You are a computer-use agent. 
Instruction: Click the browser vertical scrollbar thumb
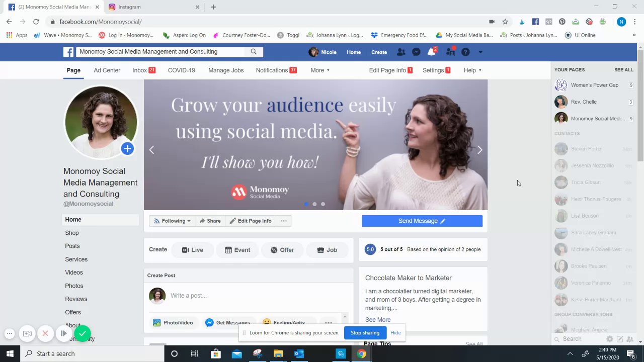click(640, 106)
